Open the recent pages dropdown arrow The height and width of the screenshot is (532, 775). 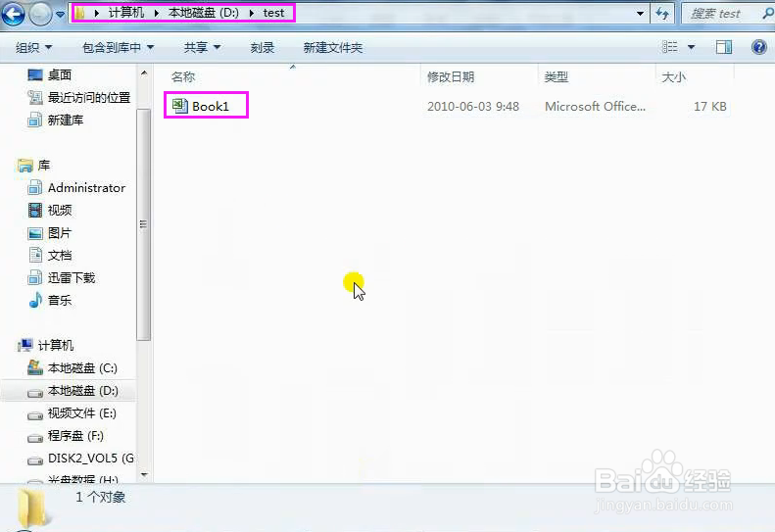(x=61, y=15)
